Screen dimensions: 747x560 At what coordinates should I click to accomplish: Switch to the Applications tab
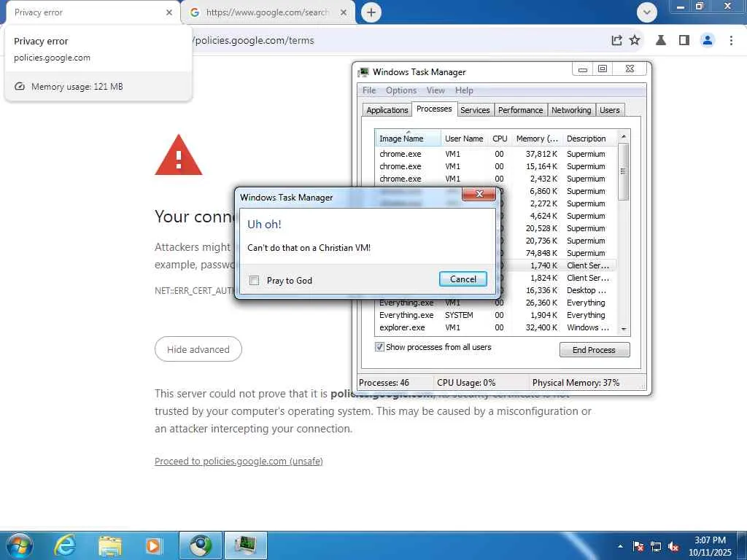pos(387,110)
